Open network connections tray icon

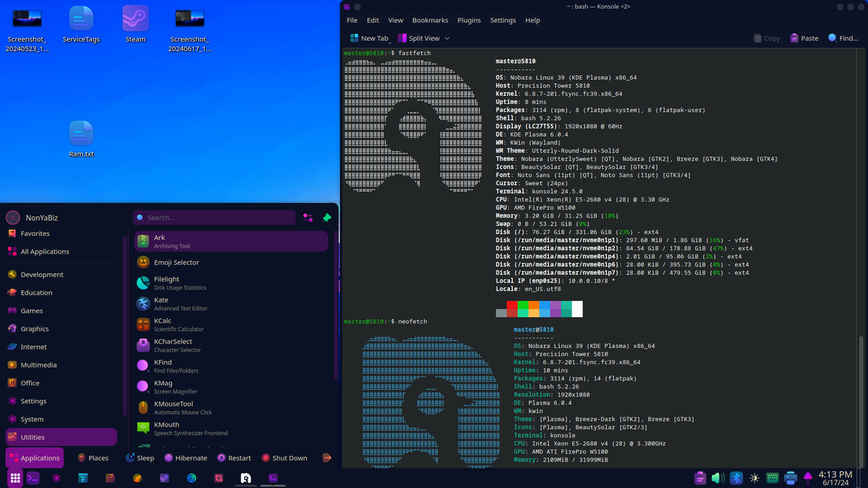coord(772,478)
